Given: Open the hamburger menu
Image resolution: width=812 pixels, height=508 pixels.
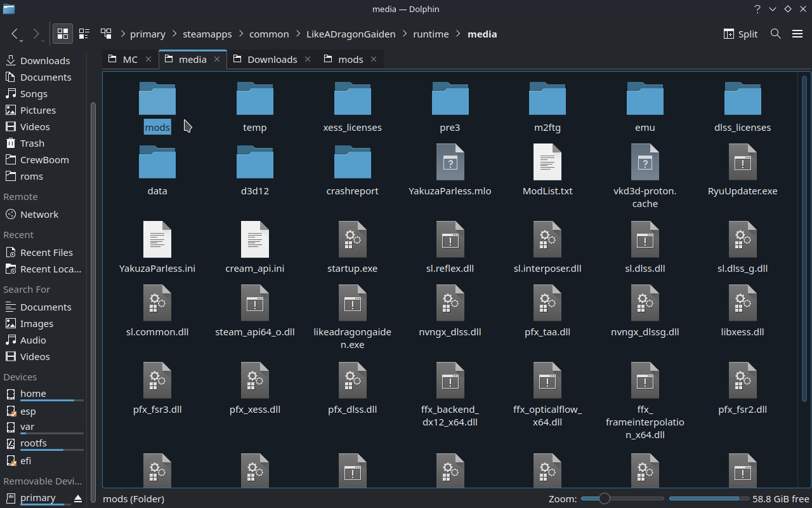Looking at the screenshot, I should click(797, 34).
